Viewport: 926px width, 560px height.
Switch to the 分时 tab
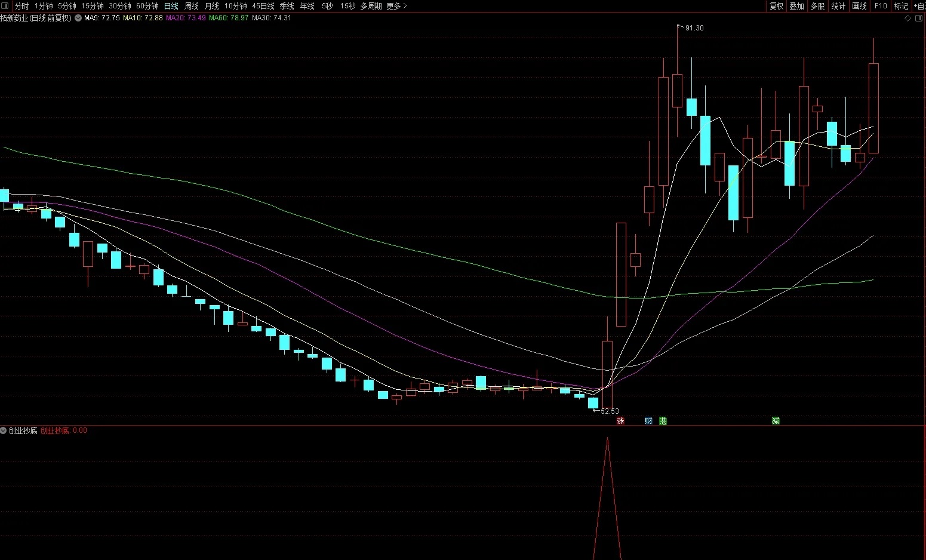point(22,6)
